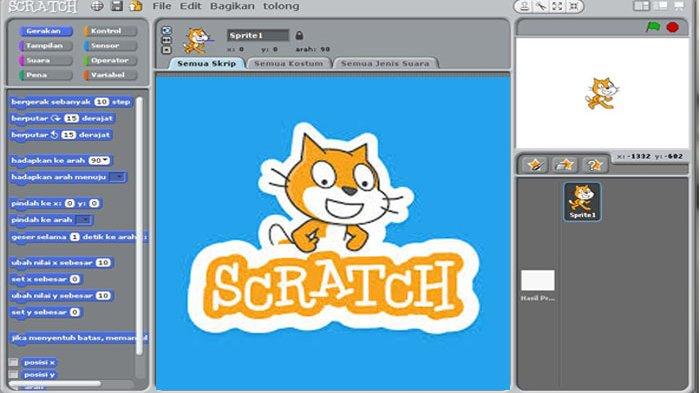Open the Edit menu
The image size is (700, 393).
point(190,6)
